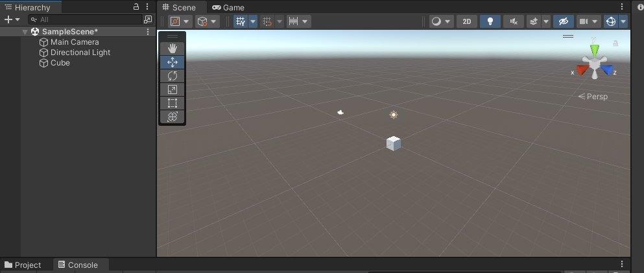The image size is (644, 273).
Task: Open grid snapping settings dropdown arrow
Action: pos(280,21)
